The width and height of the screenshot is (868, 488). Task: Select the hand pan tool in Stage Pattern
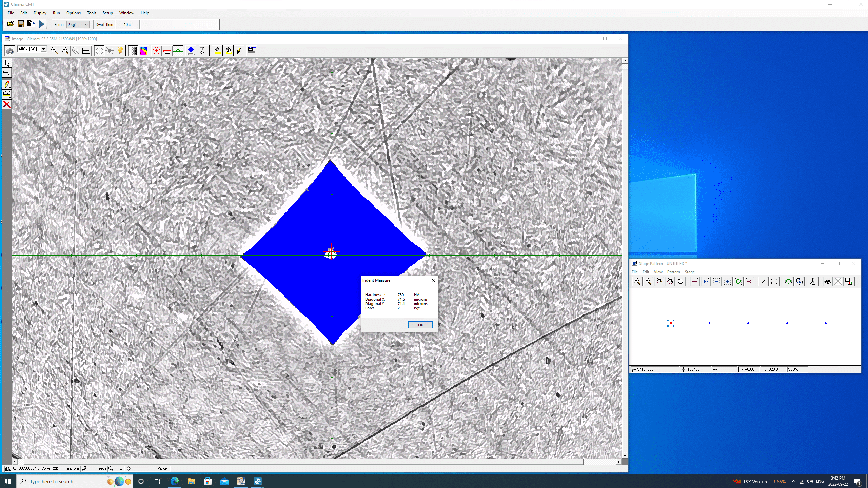(680, 282)
